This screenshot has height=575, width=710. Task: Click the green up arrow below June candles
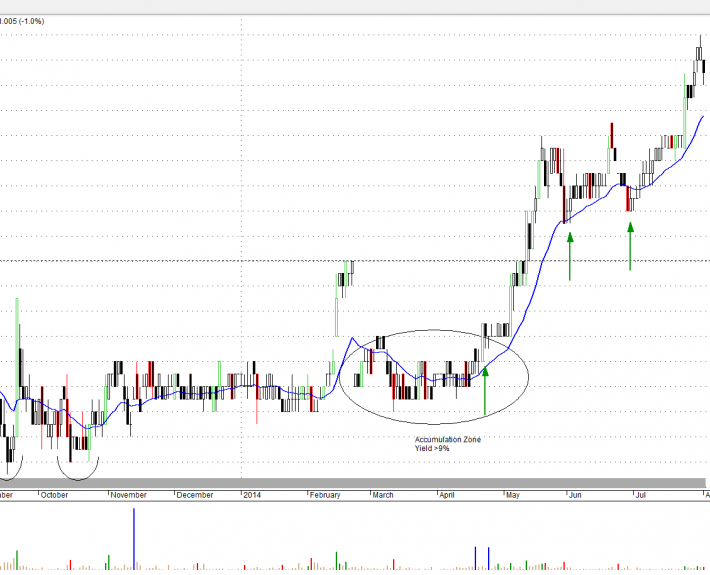point(570,254)
